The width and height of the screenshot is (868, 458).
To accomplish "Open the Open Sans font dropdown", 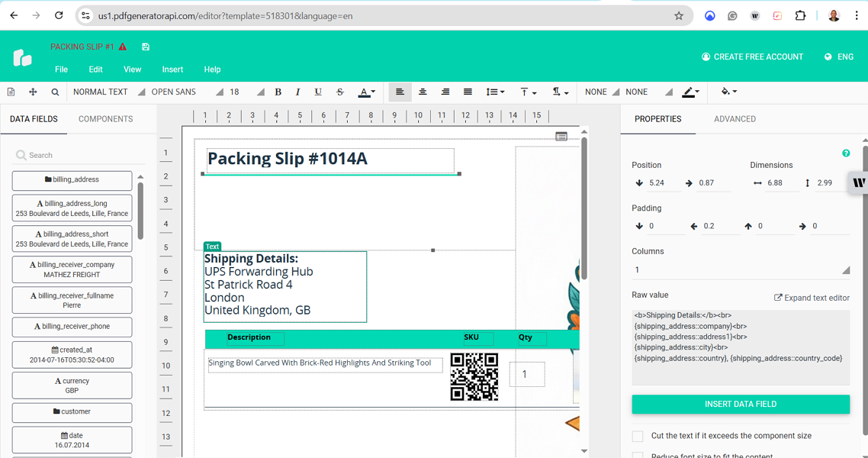I will (x=187, y=92).
